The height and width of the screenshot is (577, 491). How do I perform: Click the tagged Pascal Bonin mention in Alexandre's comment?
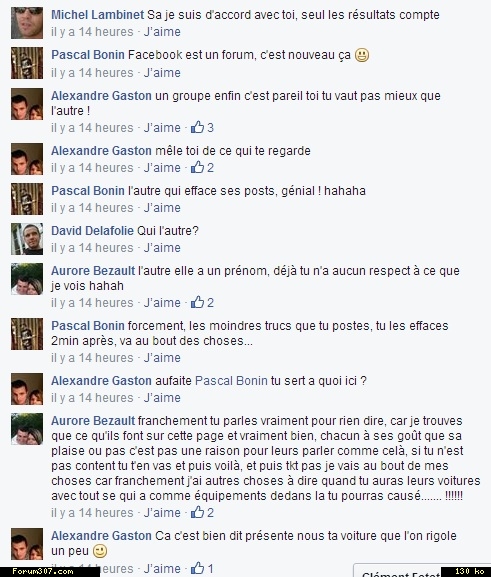click(231, 380)
